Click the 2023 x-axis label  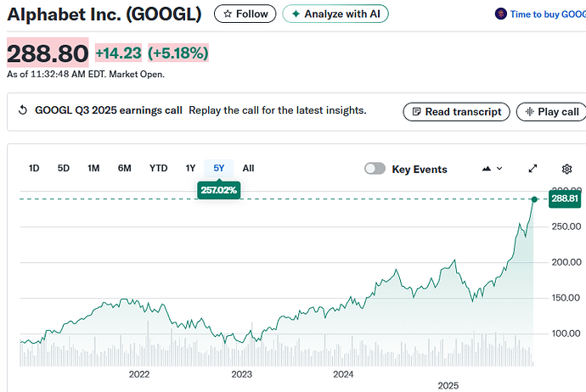[242, 374]
